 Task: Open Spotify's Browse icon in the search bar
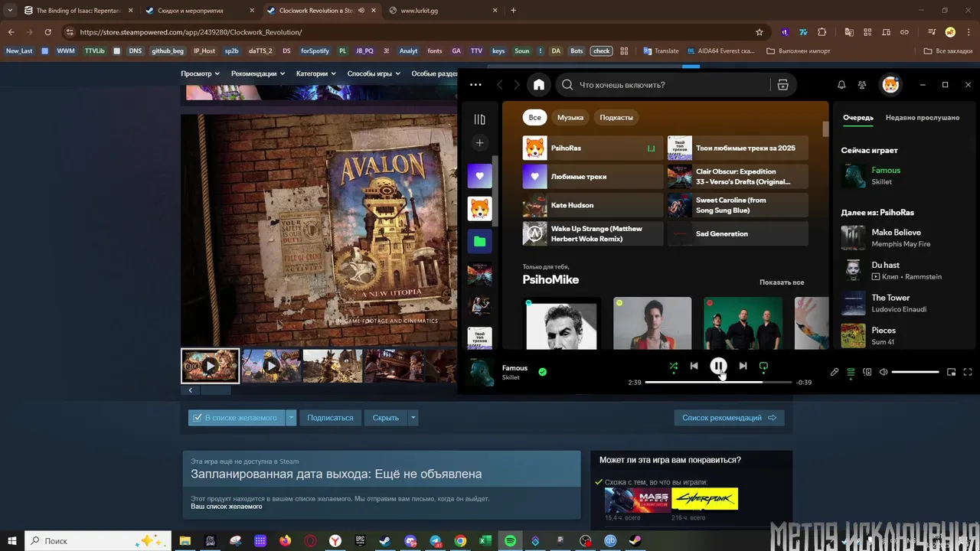point(782,85)
